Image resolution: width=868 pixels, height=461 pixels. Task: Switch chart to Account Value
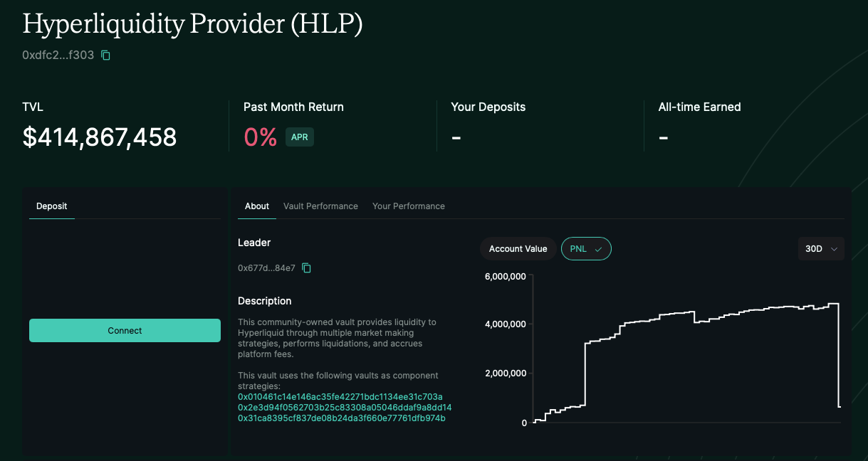[518, 248]
